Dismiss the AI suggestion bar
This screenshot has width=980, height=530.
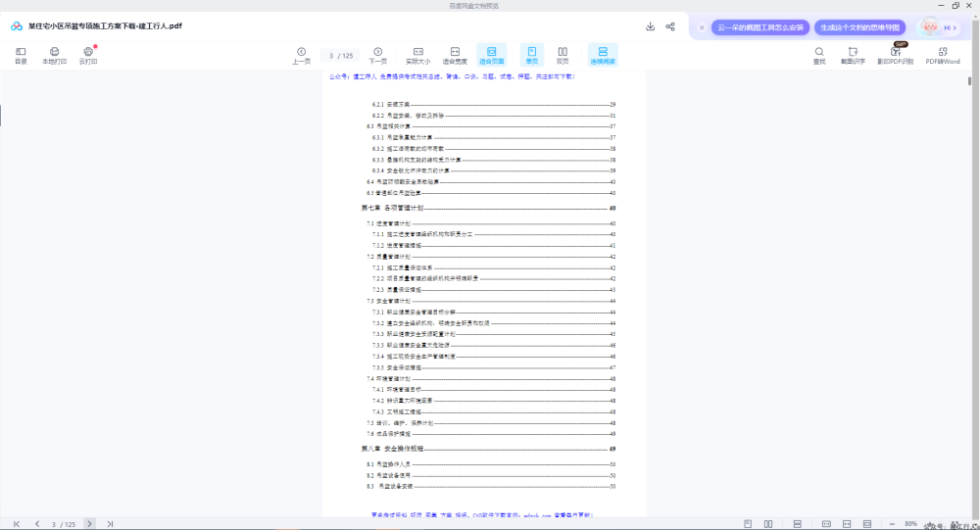click(x=702, y=27)
